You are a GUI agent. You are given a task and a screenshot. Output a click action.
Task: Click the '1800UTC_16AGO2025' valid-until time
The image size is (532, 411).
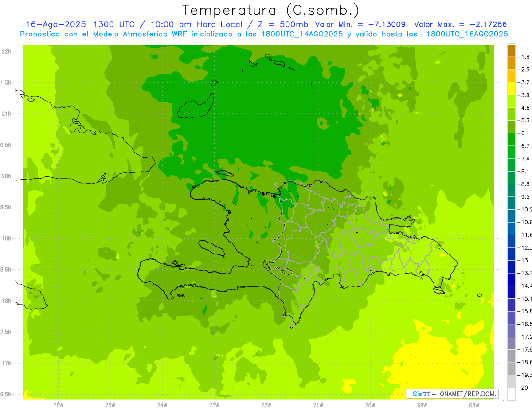(x=467, y=34)
